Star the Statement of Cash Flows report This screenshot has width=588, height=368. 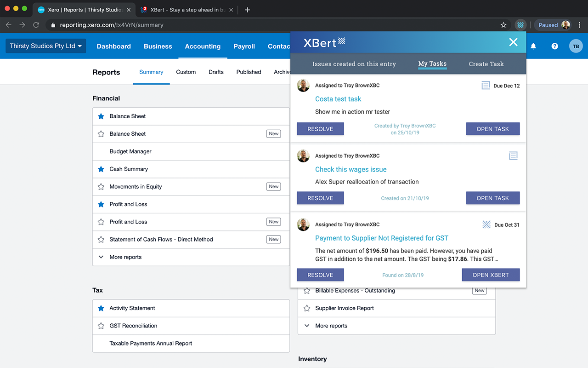(x=101, y=240)
